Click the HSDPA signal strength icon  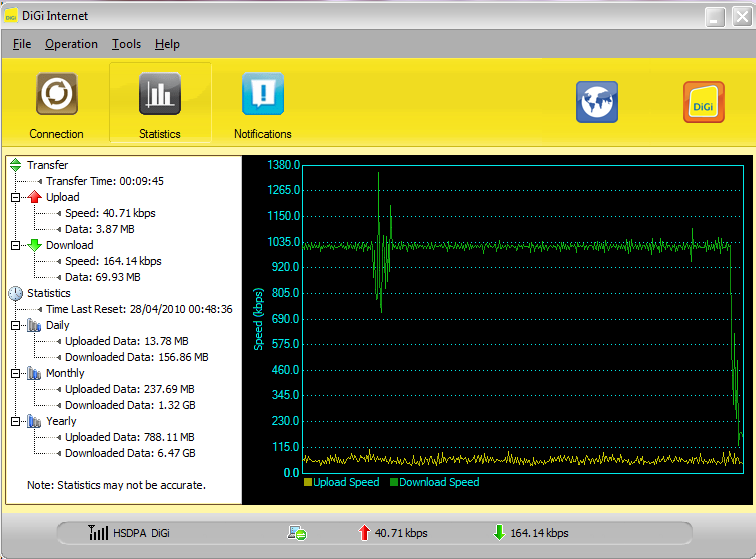point(98,533)
